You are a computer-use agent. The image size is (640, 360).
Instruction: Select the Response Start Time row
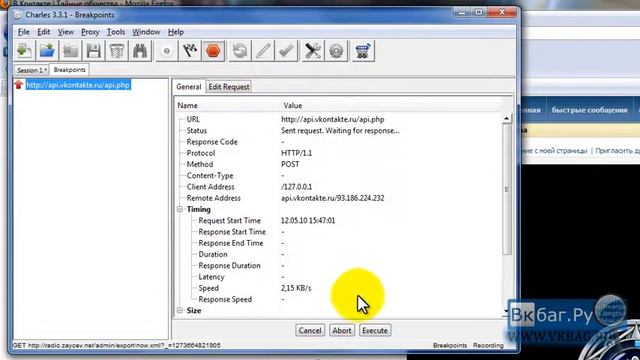[339, 232]
